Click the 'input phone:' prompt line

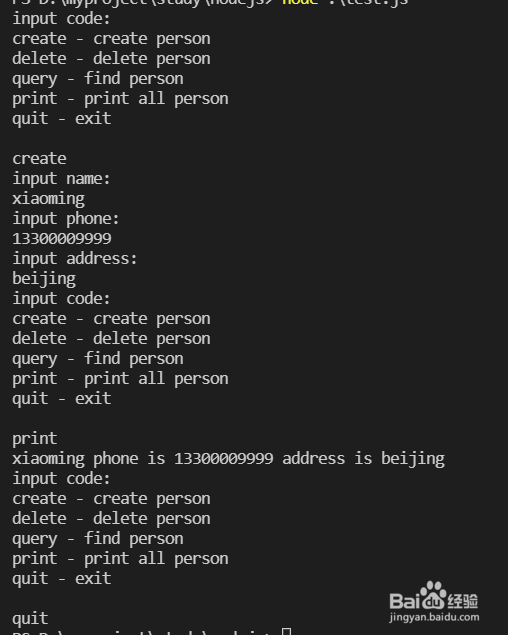[x=66, y=219]
